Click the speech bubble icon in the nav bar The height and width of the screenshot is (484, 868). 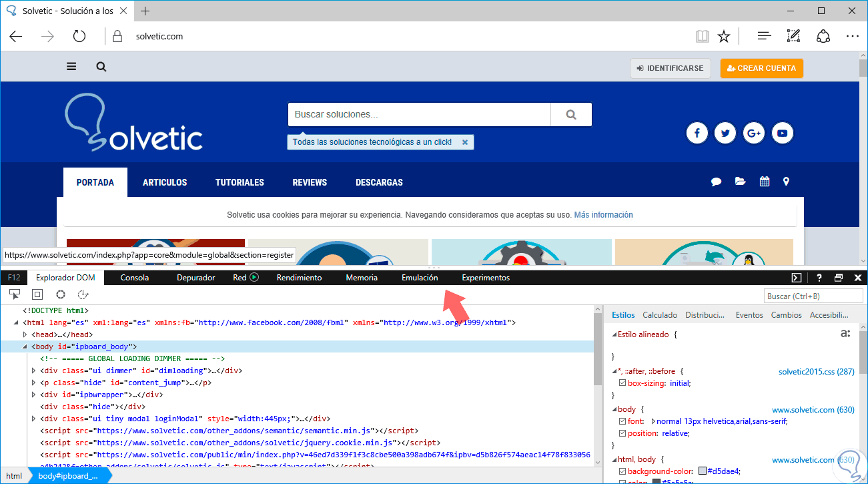pos(717,182)
